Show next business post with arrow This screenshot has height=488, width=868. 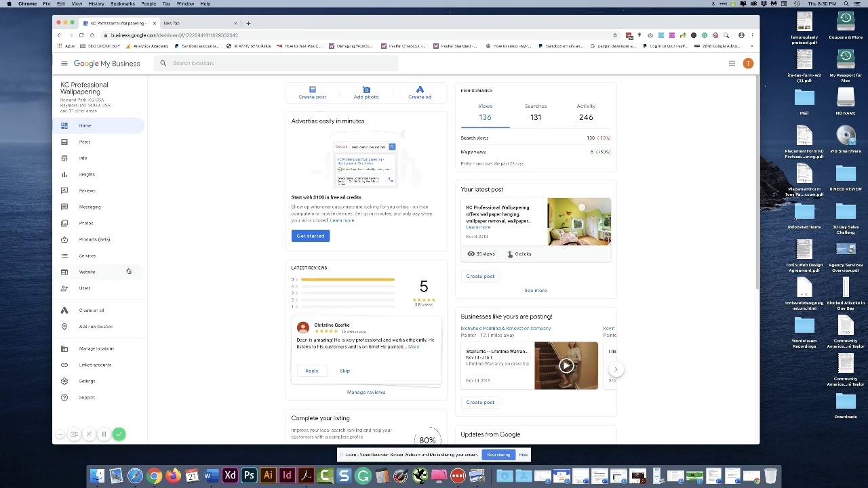click(x=616, y=369)
